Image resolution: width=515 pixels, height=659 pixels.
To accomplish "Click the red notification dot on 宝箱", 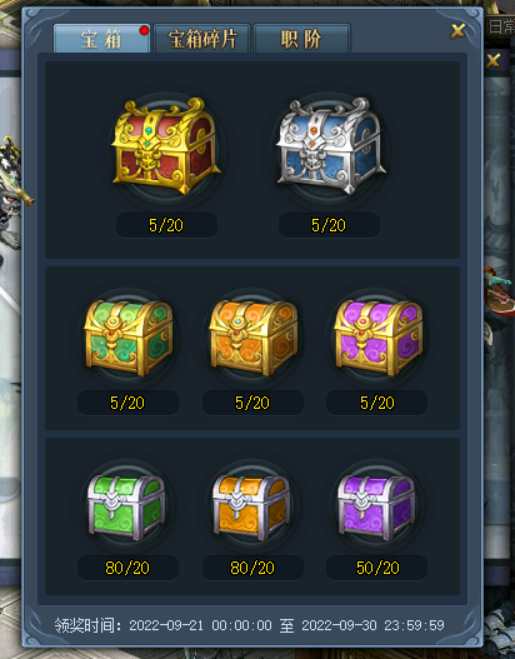I will 144,30.
